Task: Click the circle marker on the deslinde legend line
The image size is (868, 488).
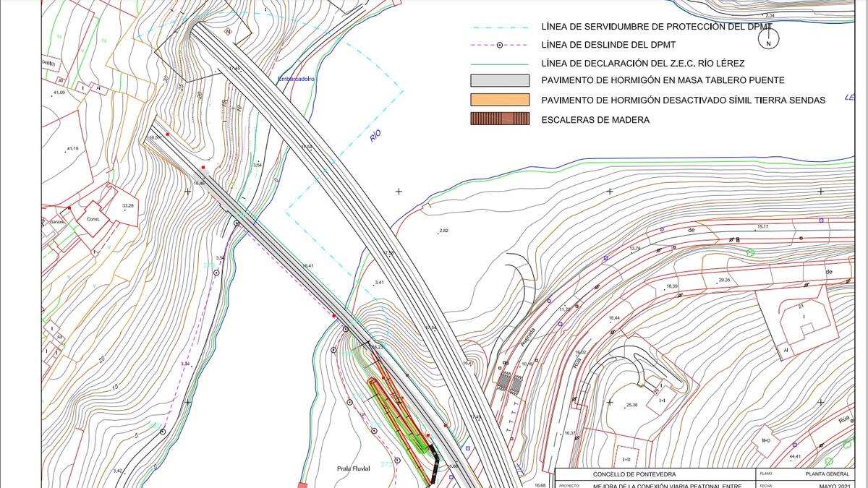Action: [499, 45]
